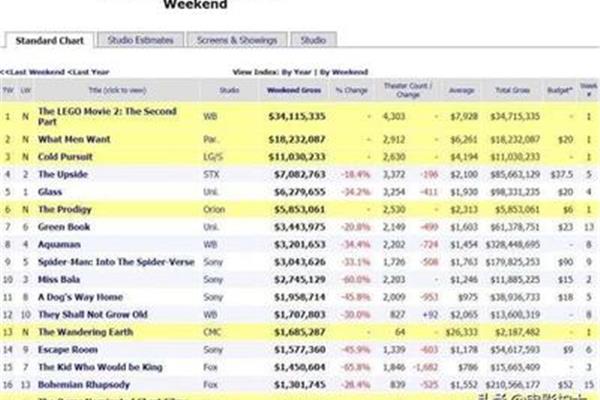
Task: View index By Weekend
Action: coord(343,72)
